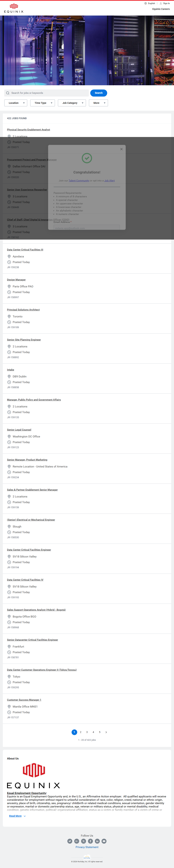Viewport: 174px width, 868px height.
Task: Open the Privacy Statement link
Action: pyautogui.click(x=87, y=847)
